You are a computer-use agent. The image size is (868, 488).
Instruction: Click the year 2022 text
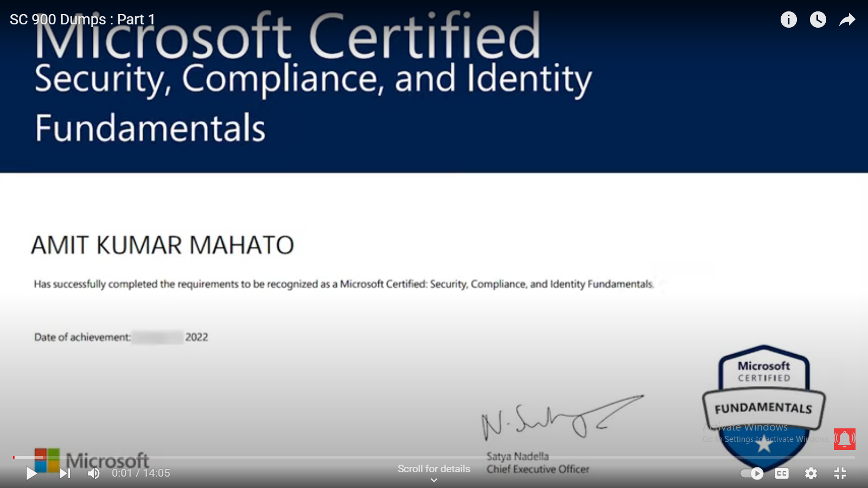coord(197,337)
